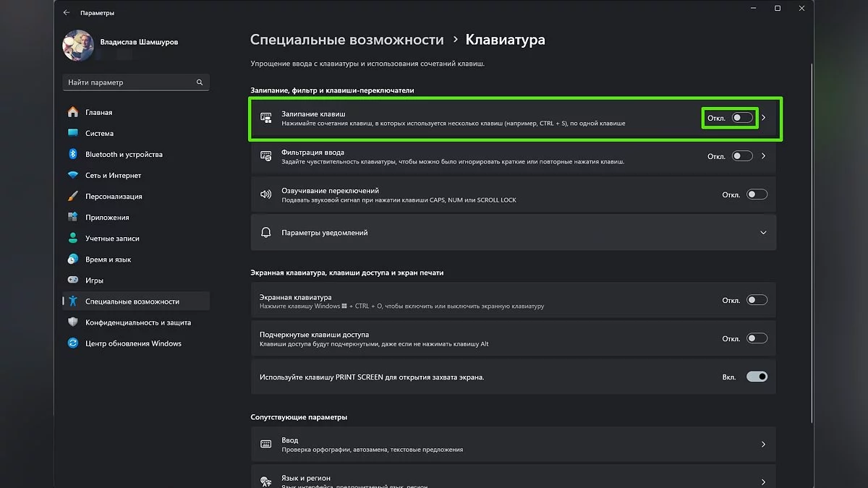Go to Персонализация settings
Image resolution: width=868 pixels, height=488 pixels.
pyautogui.click(x=114, y=196)
